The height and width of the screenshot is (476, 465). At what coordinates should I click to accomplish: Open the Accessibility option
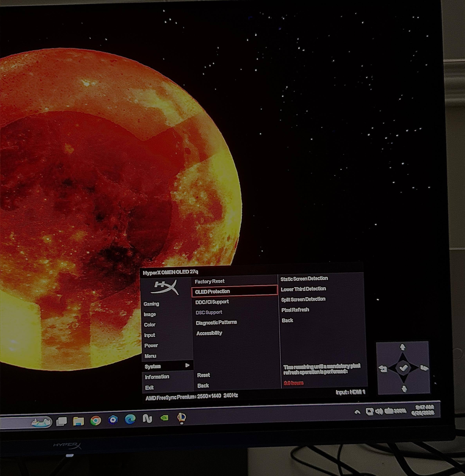click(209, 333)
